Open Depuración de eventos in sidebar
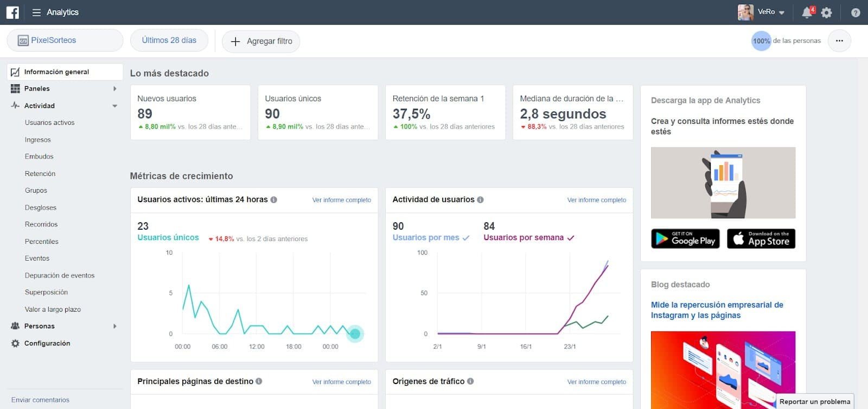This screenshot has height=409, width=868. 60,275
